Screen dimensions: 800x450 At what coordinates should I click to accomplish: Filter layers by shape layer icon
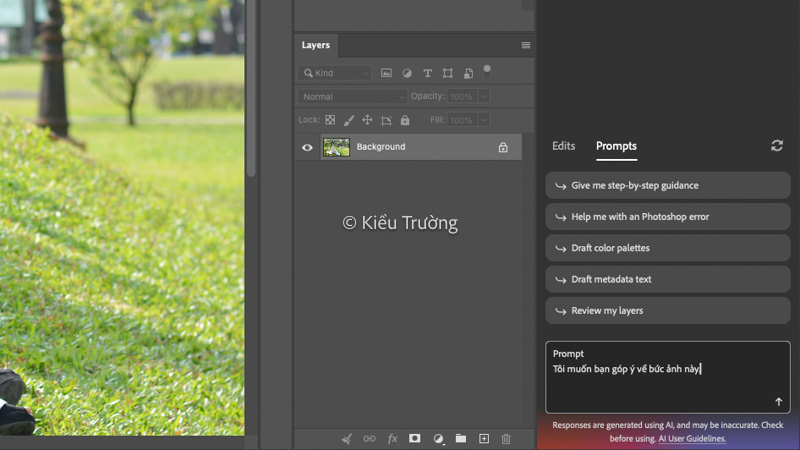click(x=447, y=73)
